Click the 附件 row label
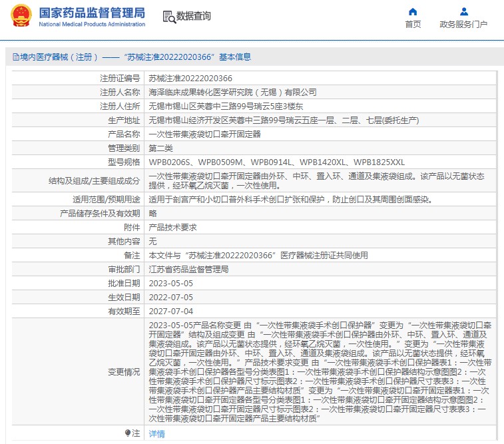 click(132, 228)
